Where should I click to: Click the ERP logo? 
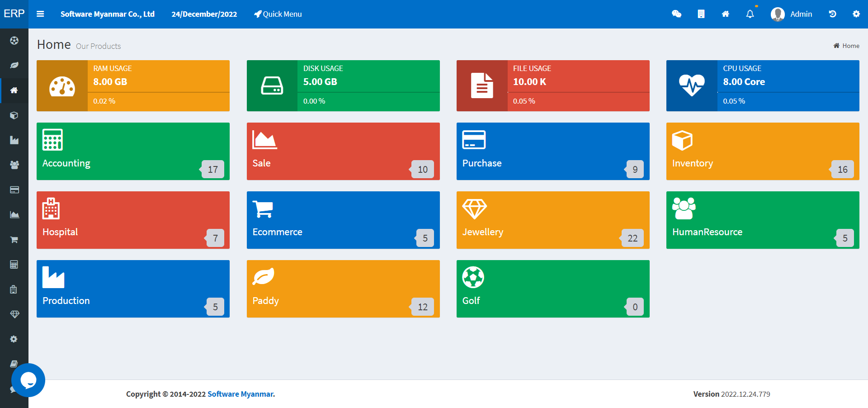[14, 14]
